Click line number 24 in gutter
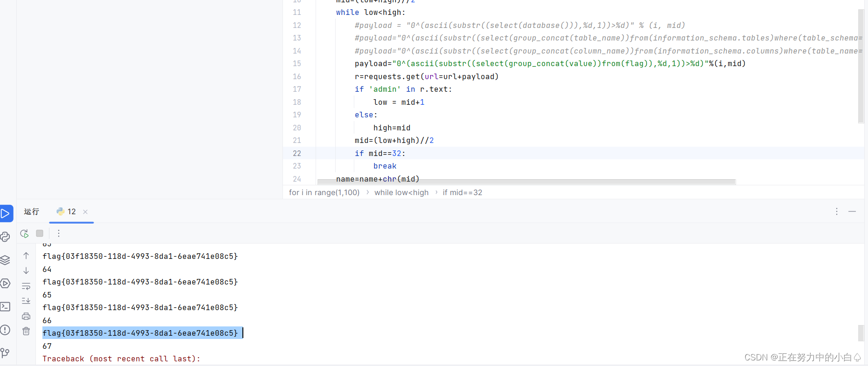Viewport: 868px width, 366px height. 297,179
